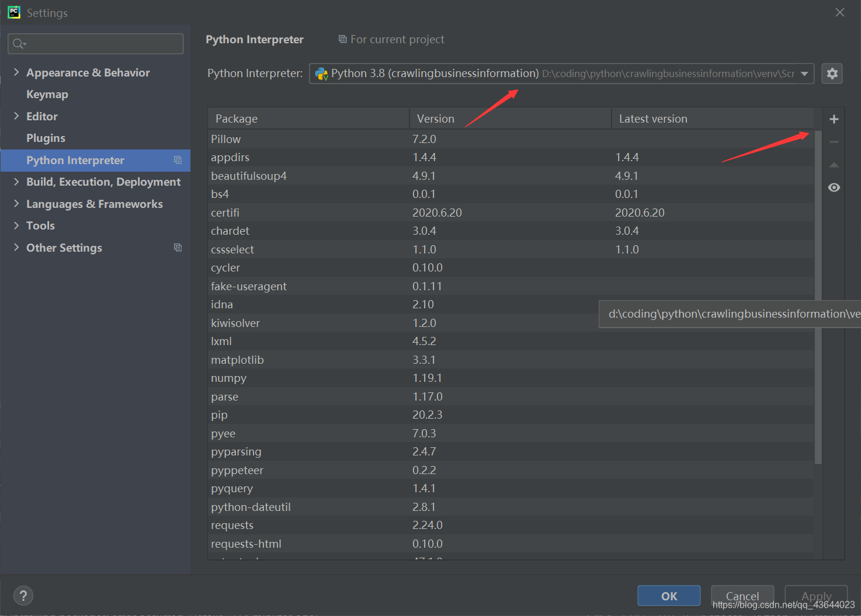Click the magnifier icon in the settings search
Viewport: 861px width, 616px height.
(x=19, y=44)
